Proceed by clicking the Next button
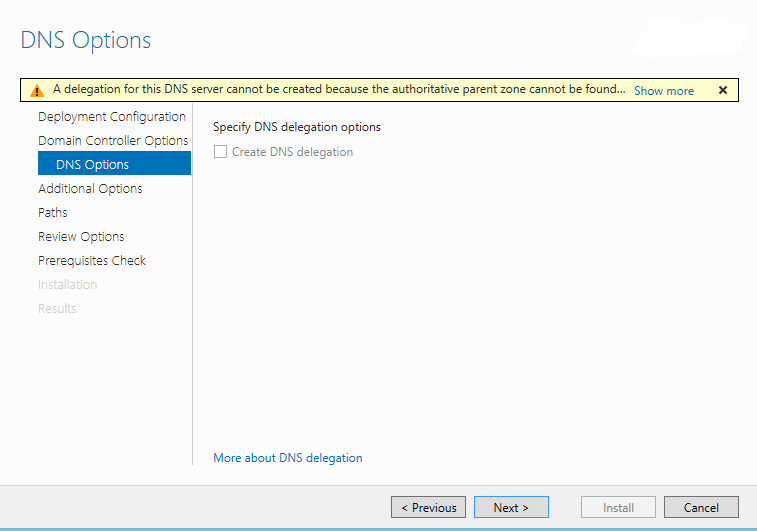The height and width of the screenshot is (531, 757). (511, 507)
